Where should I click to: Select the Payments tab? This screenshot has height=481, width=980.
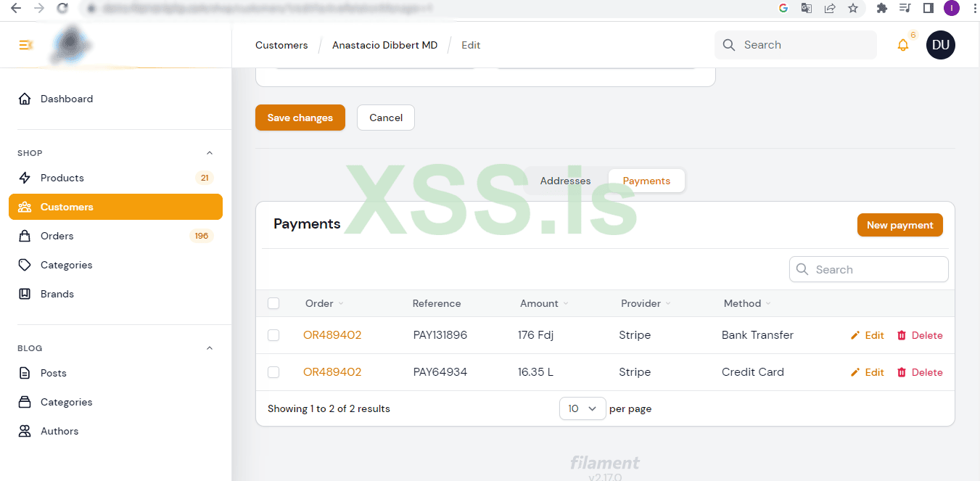(x=646, y=181)
